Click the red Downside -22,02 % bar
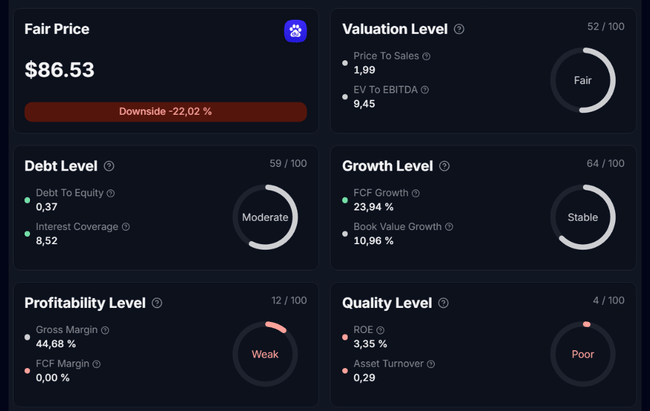The image size is (650, 411). (x=166, y=112)
